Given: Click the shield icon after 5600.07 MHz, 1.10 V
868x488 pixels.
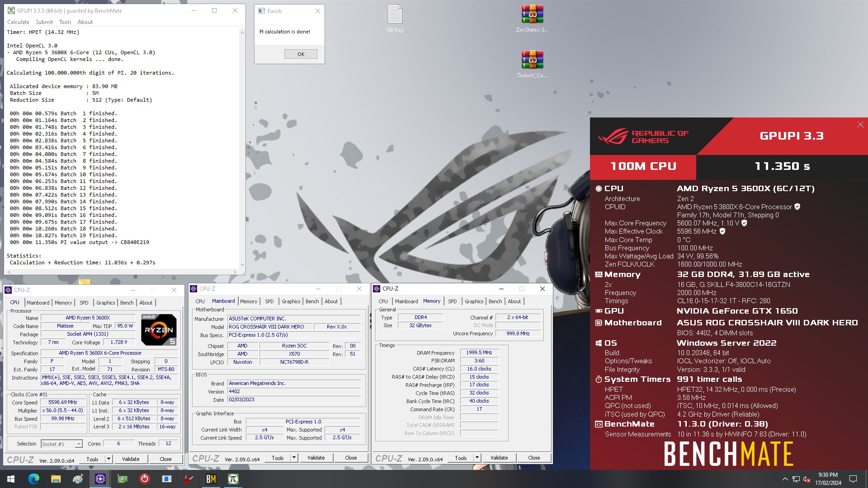Looking at the screenshot, I should point(744,223).
